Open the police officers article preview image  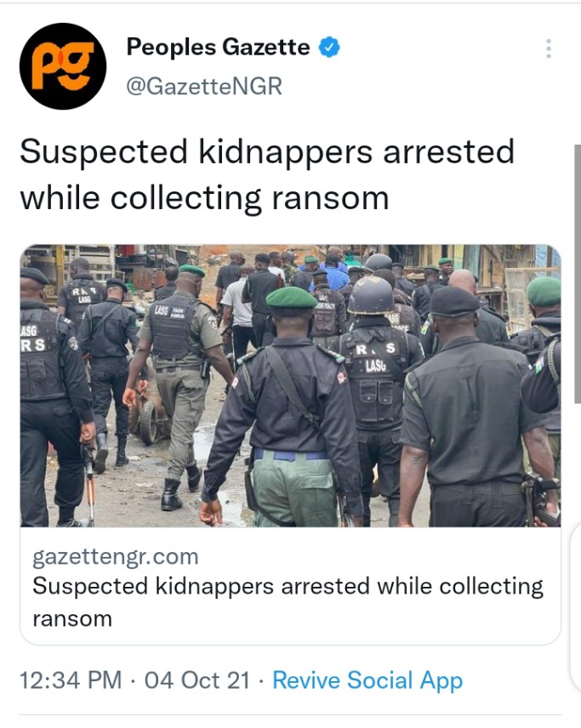(290, 385)
